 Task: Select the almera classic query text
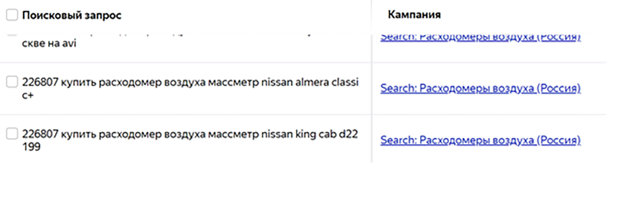point(191,88)
